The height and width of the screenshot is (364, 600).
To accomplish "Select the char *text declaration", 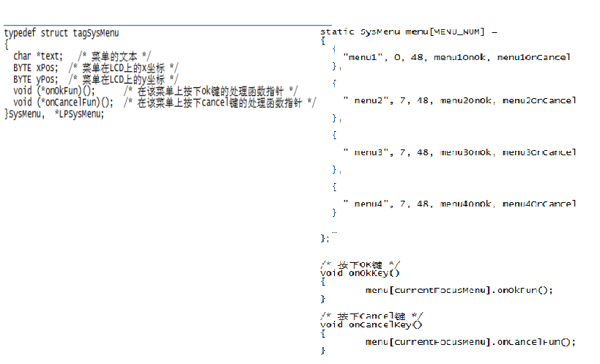I will point(38,56).
